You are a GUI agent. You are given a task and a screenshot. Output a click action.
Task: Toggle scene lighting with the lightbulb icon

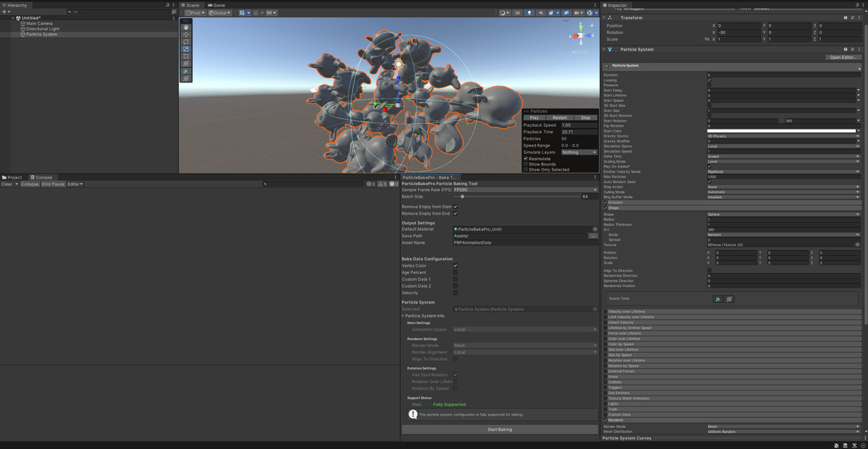529,12
